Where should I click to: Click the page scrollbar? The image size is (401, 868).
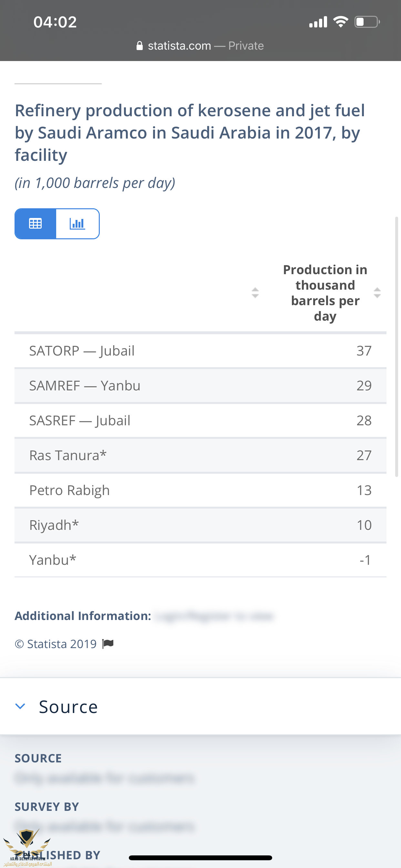point(396,347)
